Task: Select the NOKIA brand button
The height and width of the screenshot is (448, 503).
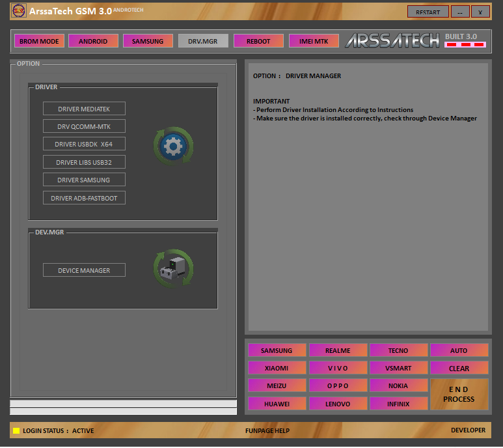Action: click(x=398, y=385)
